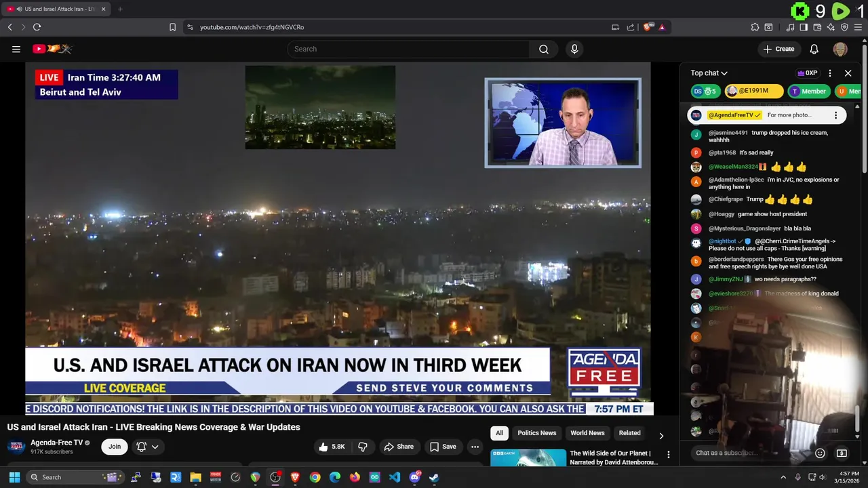Image resolution: width=868 pixels, height=488 pixels.
Task: Open more video actions ellipsis
Action: pos(475,447)
